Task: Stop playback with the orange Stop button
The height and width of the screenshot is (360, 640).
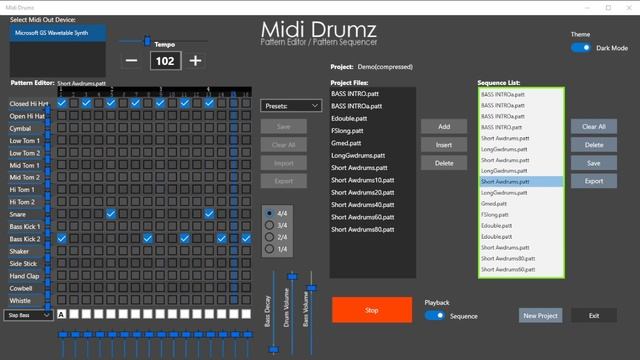Action: pyautogui.click(x=372, y=310)
